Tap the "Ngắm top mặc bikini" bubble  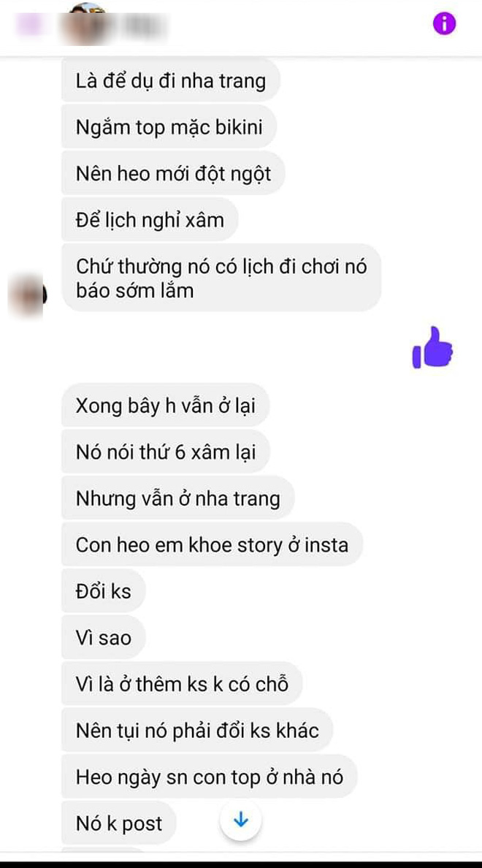(x=169, y=127)
